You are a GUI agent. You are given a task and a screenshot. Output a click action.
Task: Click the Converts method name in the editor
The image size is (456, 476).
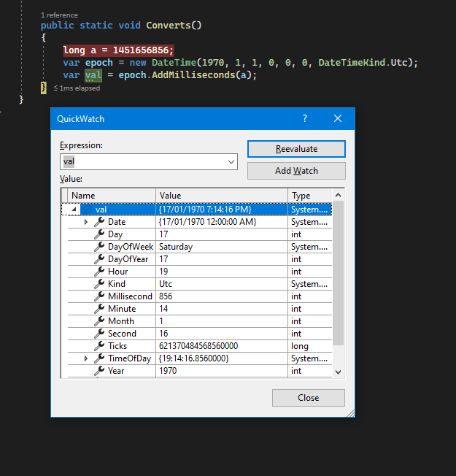[169, 26]
